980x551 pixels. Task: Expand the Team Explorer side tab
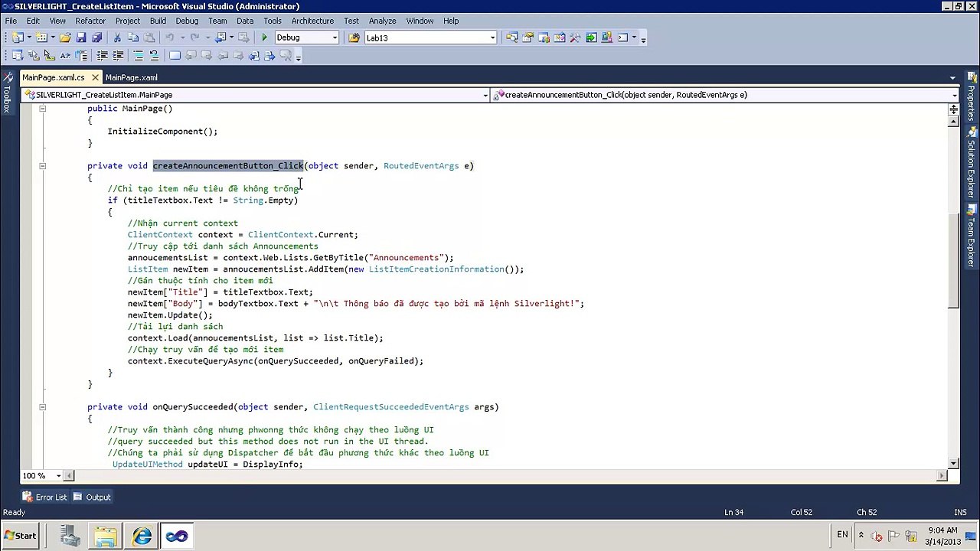point(971,236)
